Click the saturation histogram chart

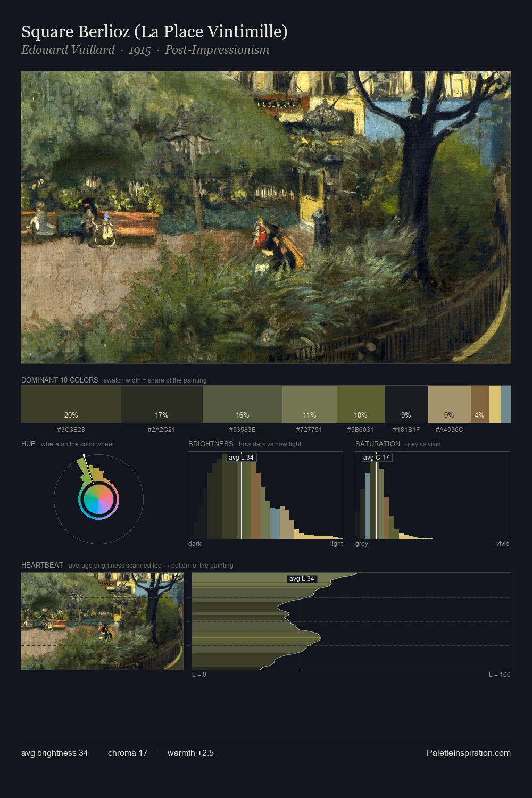(x=433, y=495)
